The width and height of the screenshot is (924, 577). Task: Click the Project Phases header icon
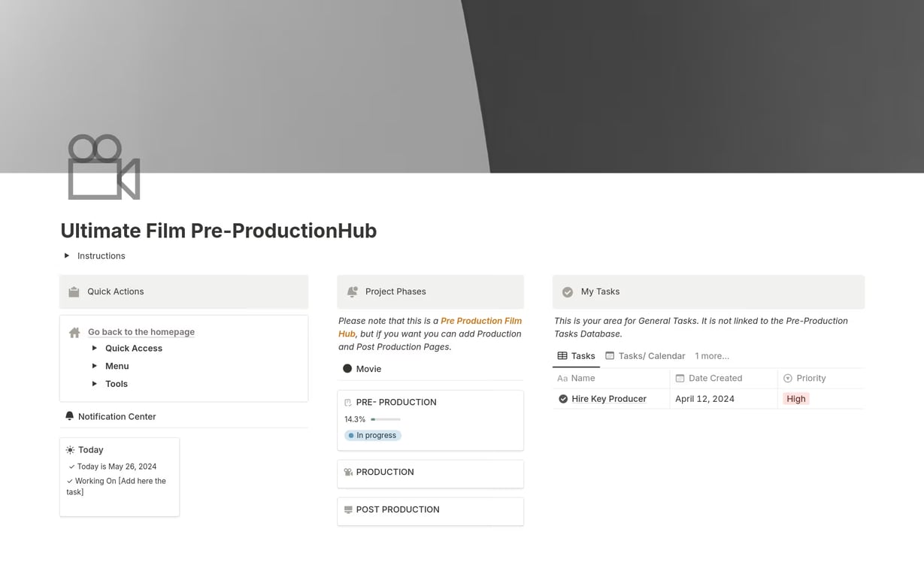(352, 292)
